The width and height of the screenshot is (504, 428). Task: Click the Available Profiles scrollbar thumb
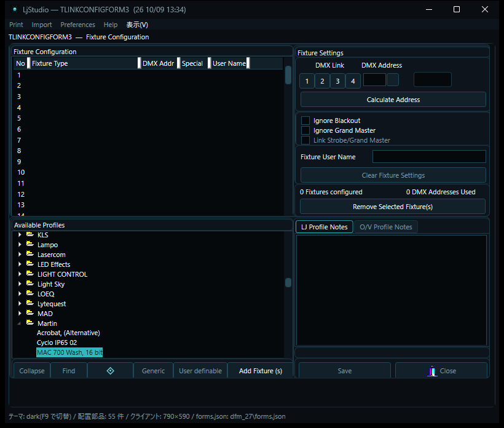click(x=288, y=283)
